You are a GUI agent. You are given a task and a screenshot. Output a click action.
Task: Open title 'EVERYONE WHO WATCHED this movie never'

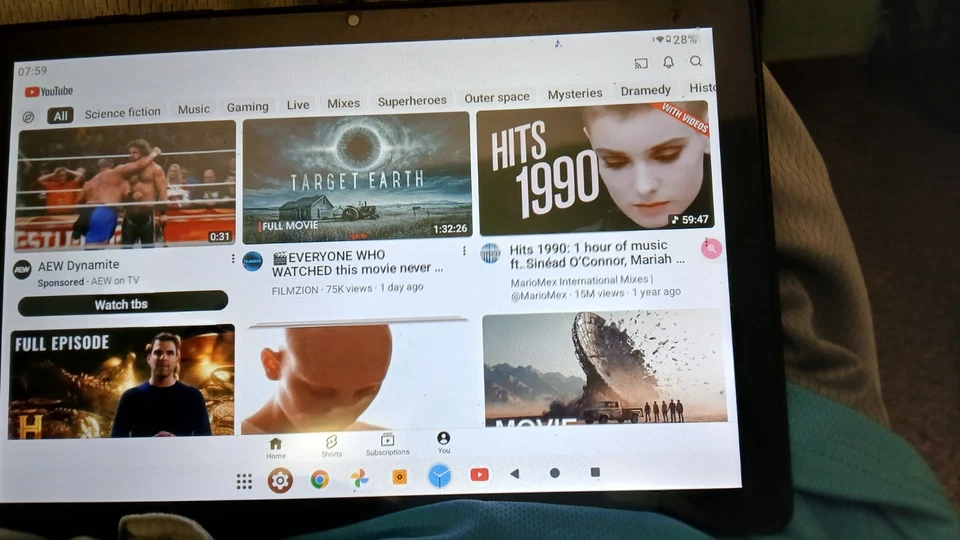point(358,263)
